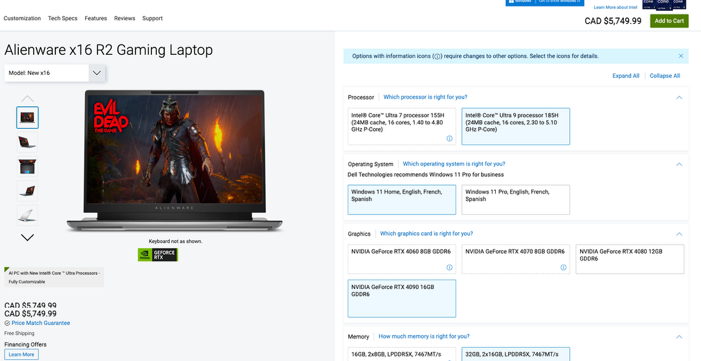Open "Which graphics card is right for you?" link
Screen dimensions: 701x361
(x=426, y=234)
